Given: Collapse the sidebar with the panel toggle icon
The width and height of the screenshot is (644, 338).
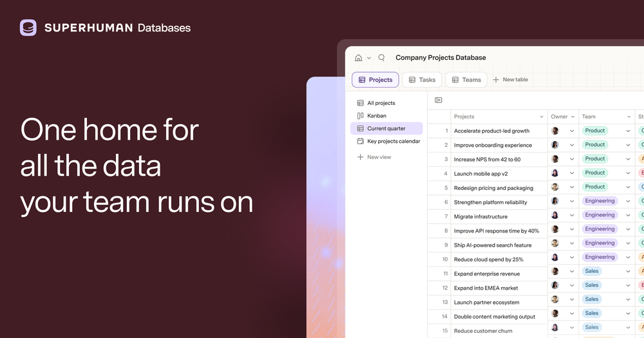Looking at the screenshot, I should click(x=438, y=100).
